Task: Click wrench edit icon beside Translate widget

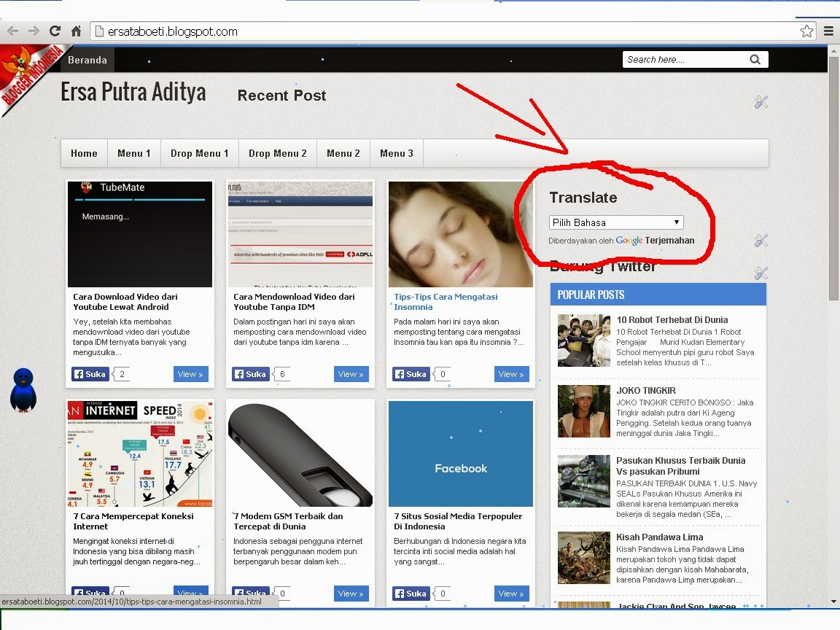Action: tap(761, 241)
